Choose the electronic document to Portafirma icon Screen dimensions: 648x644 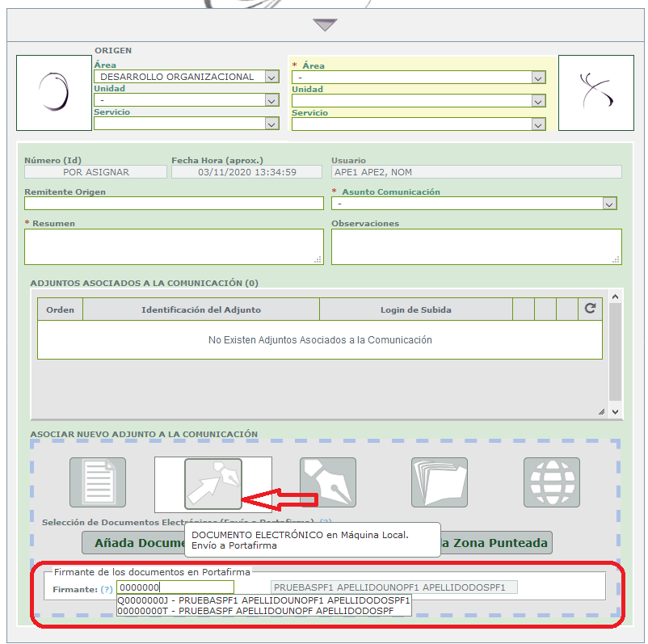coord(212,484)
